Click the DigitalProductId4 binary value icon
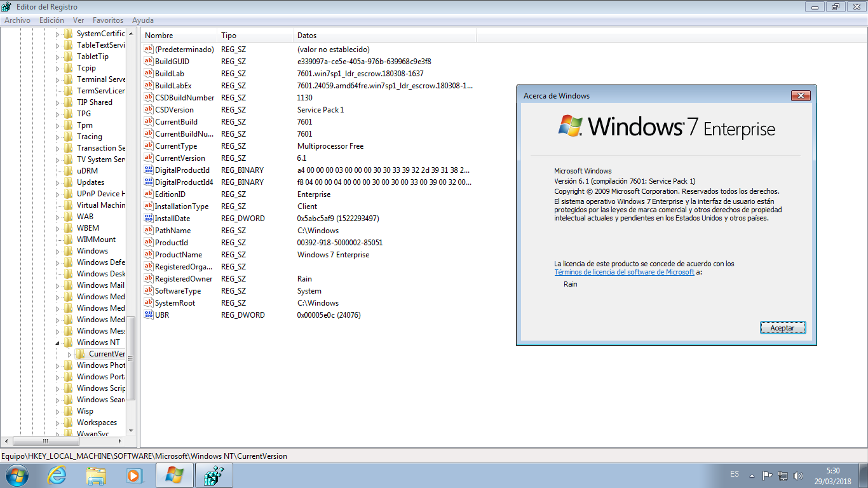Image resolution: width=868 pixels, height=488 pixels. pos(149,182)
